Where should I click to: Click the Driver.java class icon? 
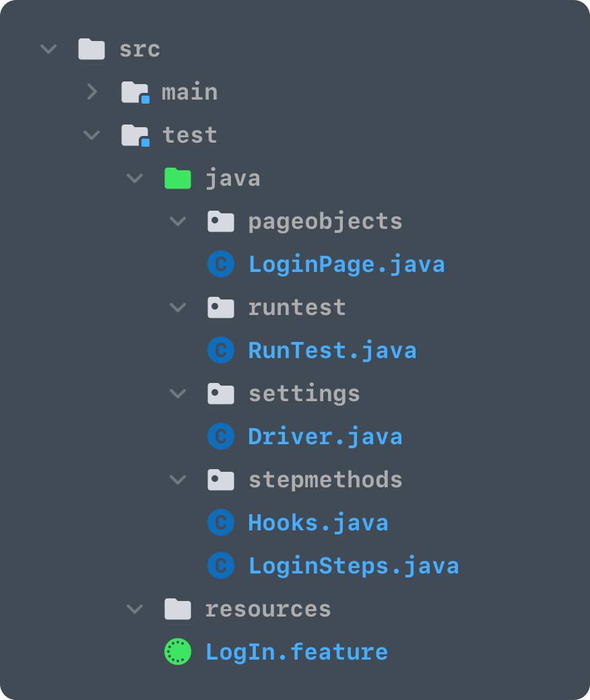[221, 436]
